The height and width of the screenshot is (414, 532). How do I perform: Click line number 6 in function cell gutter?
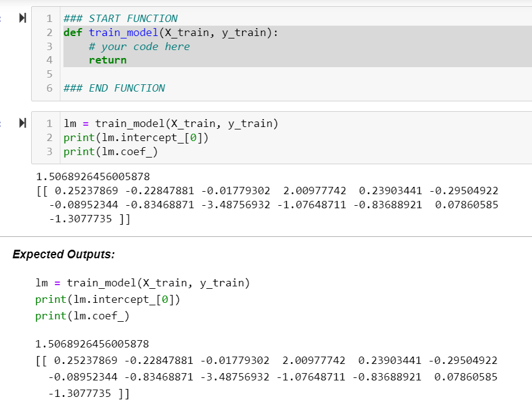(49, 89)
